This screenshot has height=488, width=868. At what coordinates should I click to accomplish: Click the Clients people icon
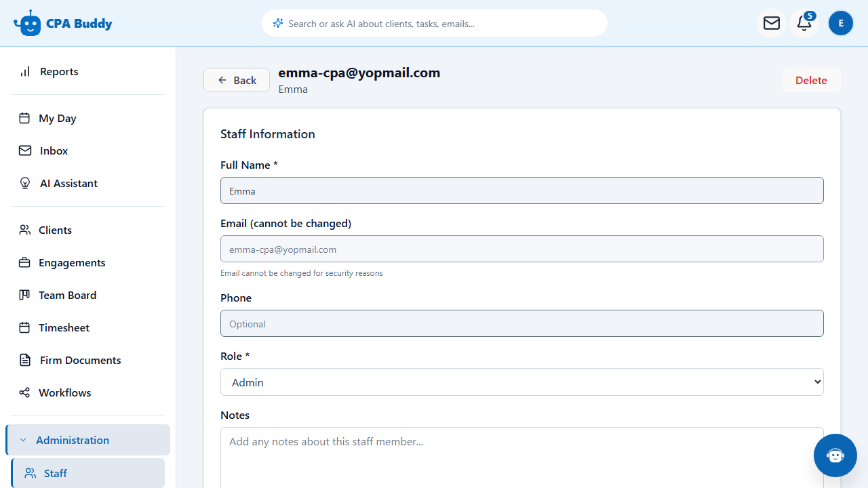click(24, 230)
